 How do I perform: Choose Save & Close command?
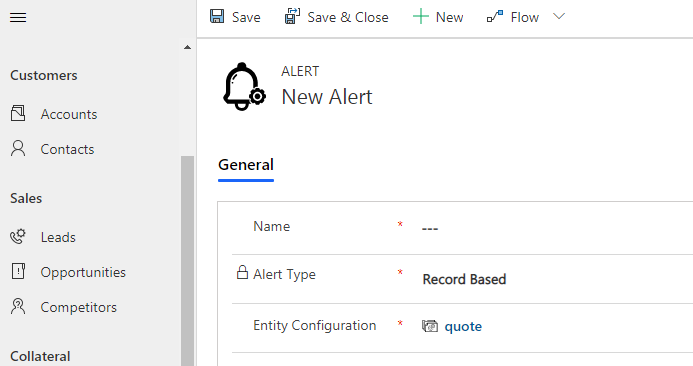coord(337,17)
